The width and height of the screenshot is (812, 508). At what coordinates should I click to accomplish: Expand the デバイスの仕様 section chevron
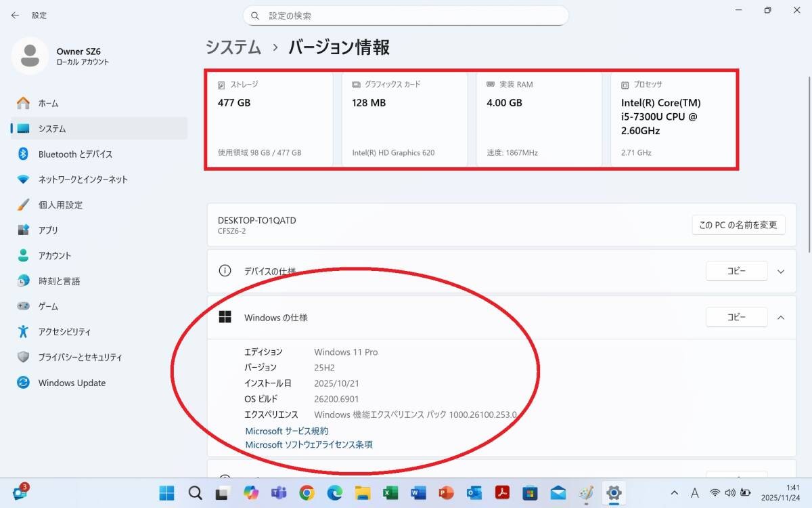781,271
